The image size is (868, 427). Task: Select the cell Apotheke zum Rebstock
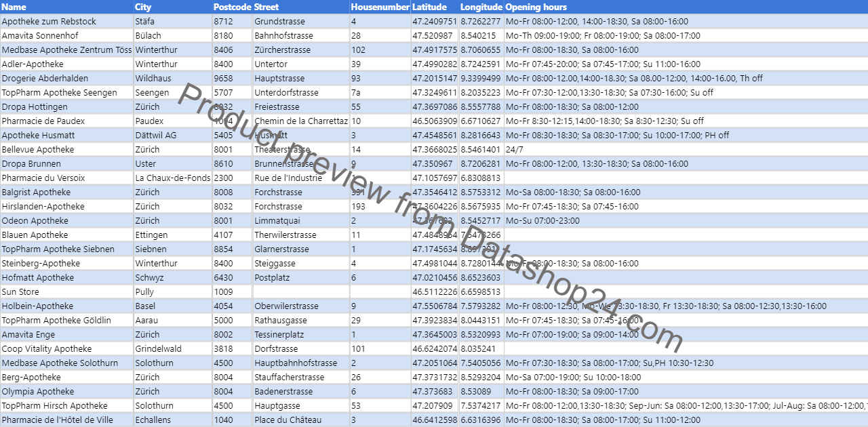pyautogui.click(x=66, y=22)
